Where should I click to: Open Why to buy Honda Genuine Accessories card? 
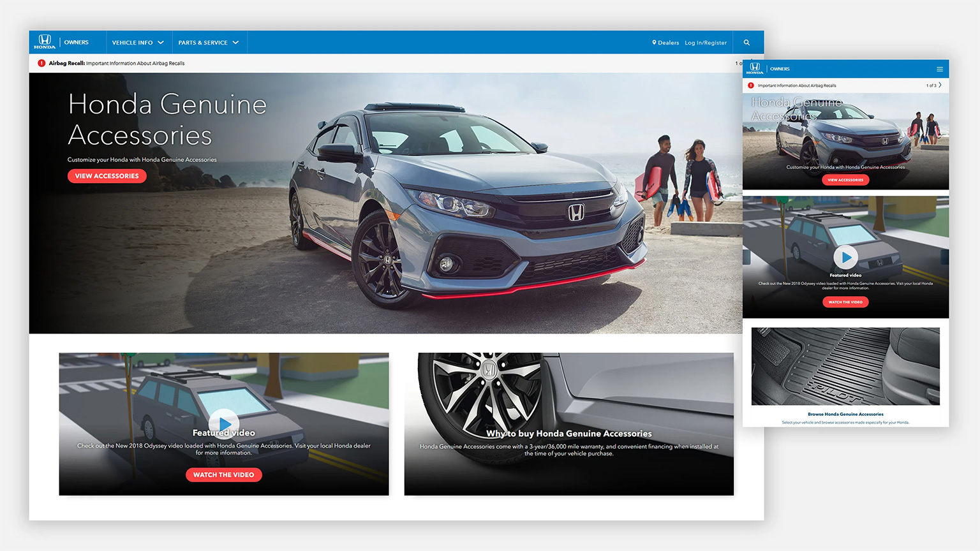point(569,424)
